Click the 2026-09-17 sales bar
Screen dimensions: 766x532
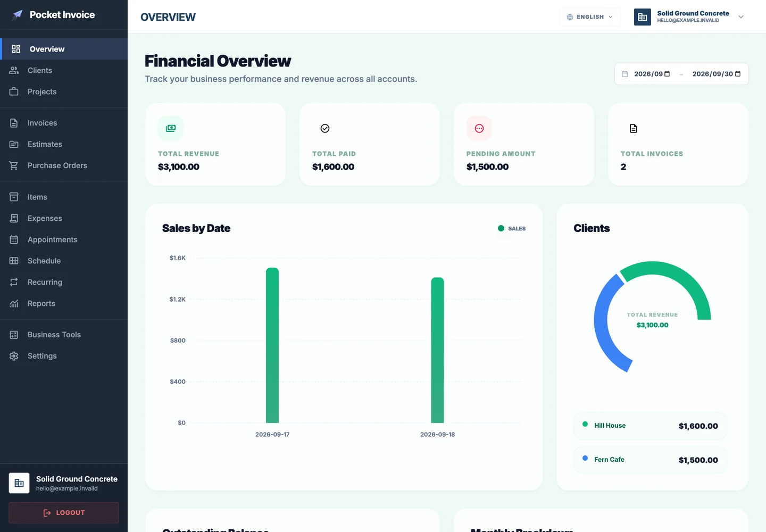pos(272,345)
